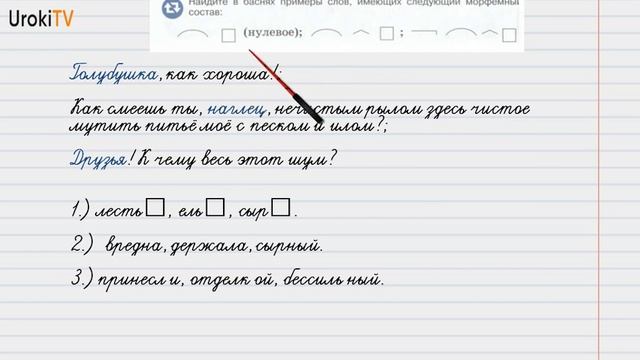Select the blue word "Друзья"
640x360 pixels.
point(98,159)
